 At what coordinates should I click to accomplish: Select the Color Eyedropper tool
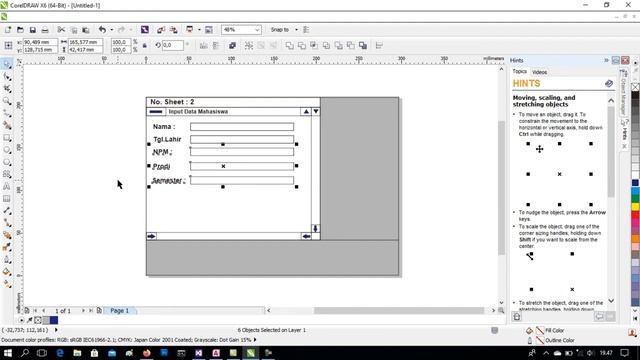[7, 247]
